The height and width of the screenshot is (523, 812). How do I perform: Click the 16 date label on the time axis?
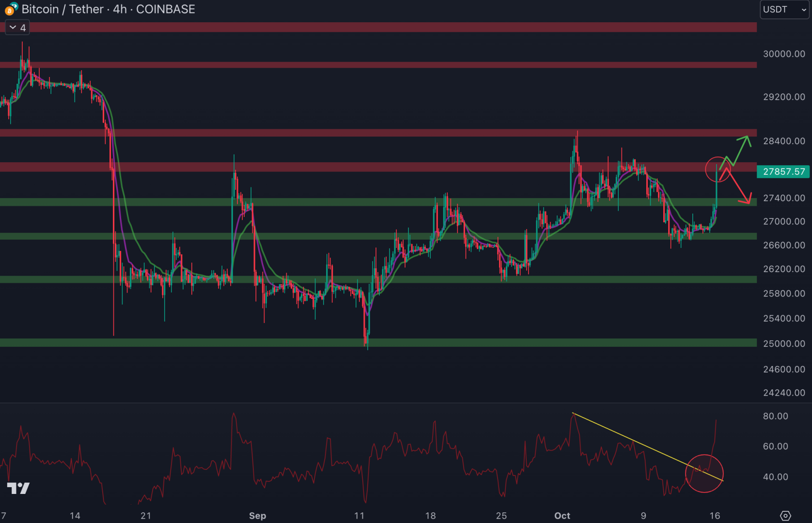tap(715, 516)
